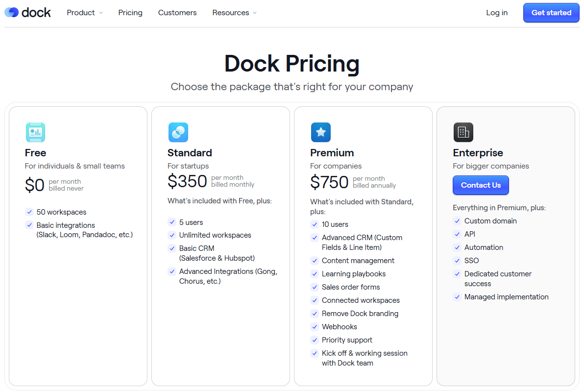Click the checkmark icon beside Unlimited workspaces
584x392 pixels.
coord(172,235)
